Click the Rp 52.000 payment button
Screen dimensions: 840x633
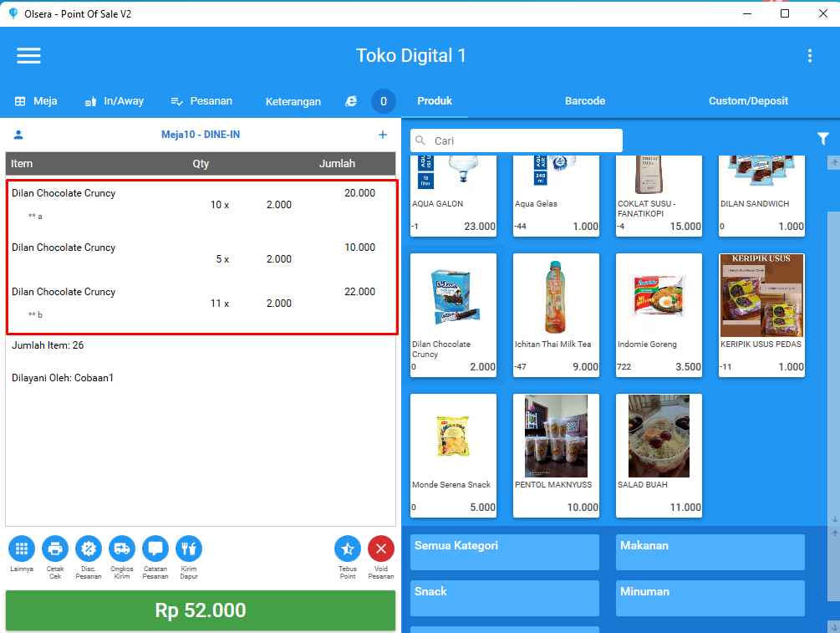201,610
